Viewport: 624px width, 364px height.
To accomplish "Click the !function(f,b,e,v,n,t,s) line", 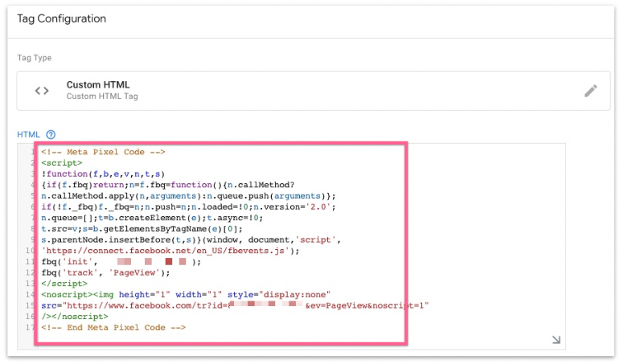I will (x=102, y=174).
